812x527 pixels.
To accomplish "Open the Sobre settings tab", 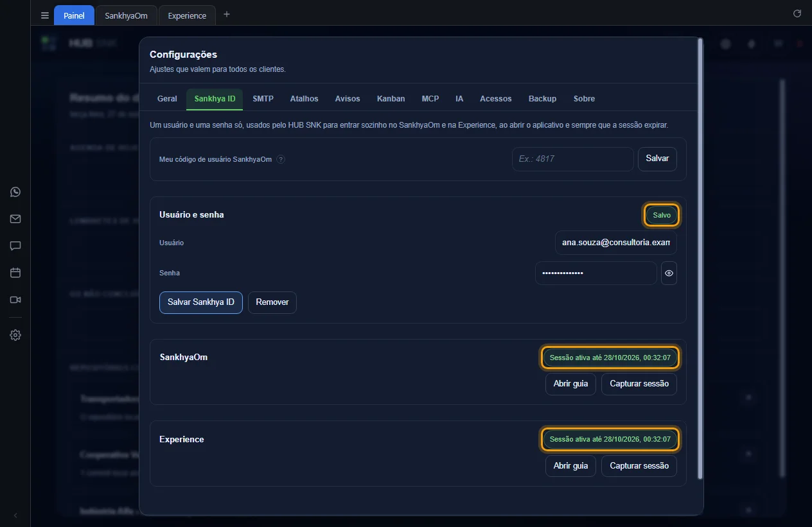I will coord(584,99).
